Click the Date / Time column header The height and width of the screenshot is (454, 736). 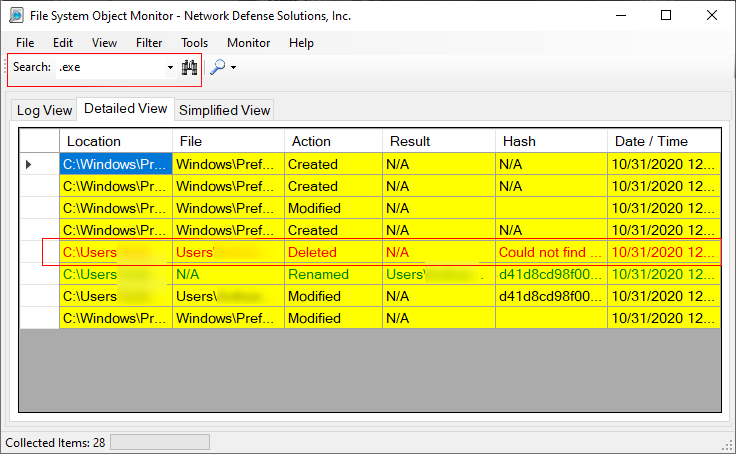click(x=651, y=141)
